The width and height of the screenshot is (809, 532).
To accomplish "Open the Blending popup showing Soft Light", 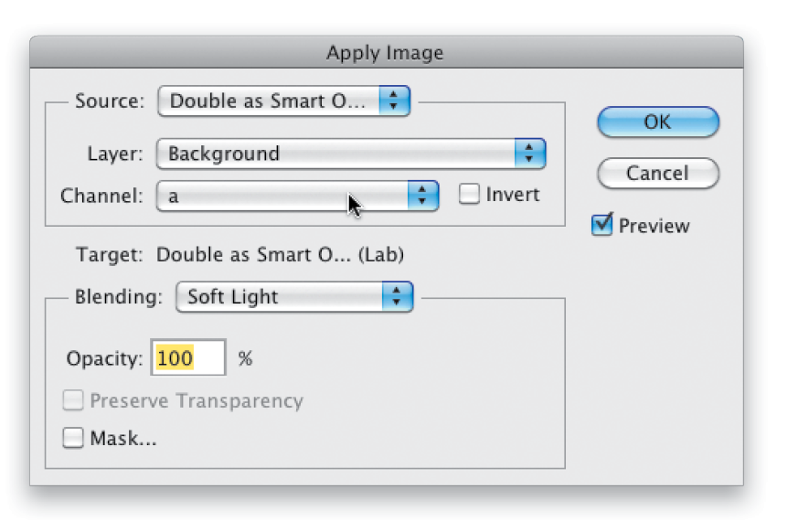I will (294, 297).
